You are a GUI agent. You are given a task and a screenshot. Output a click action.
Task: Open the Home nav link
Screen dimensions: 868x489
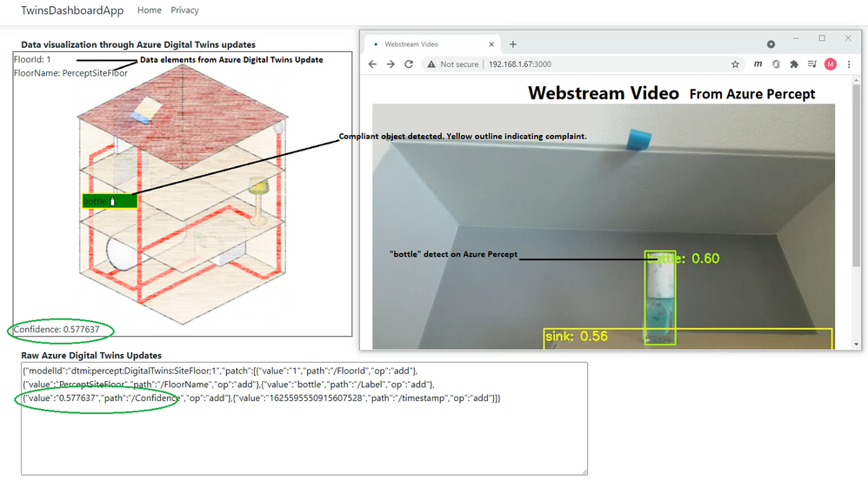pos(150,10)
